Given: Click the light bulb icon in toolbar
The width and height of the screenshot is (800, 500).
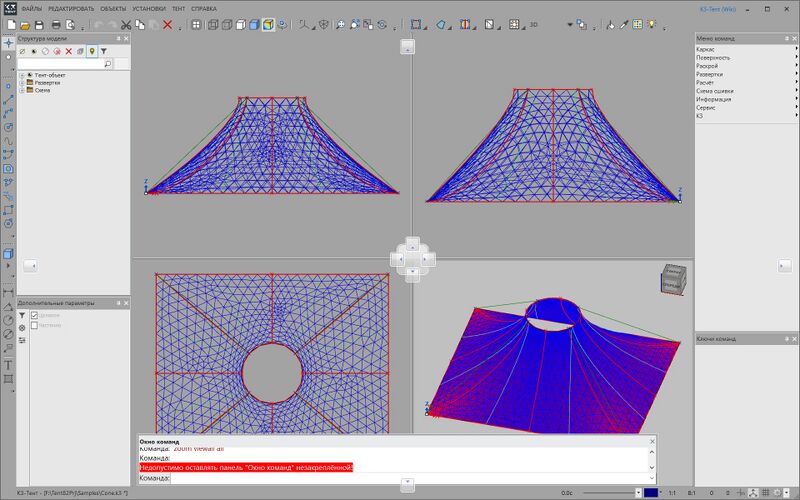Looking at the screenshot, I should 652,24.
